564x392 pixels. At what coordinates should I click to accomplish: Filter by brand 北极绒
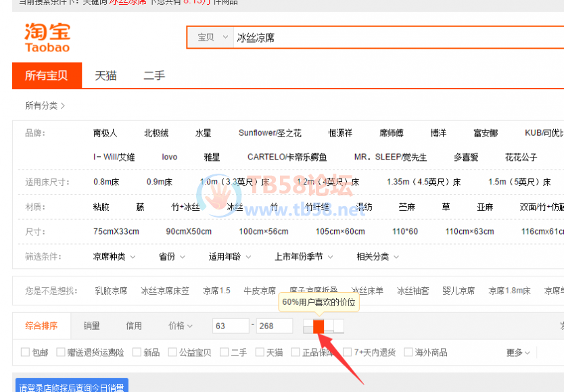coord(156,133)
